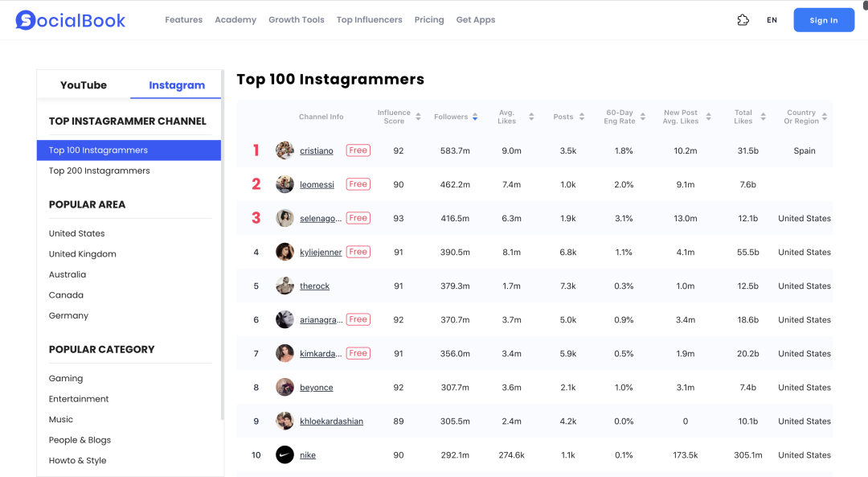Image resolution: width=868 pixels, height=477 pixels.
Task: Open the leomessi channel link
Action: point(317,184)
